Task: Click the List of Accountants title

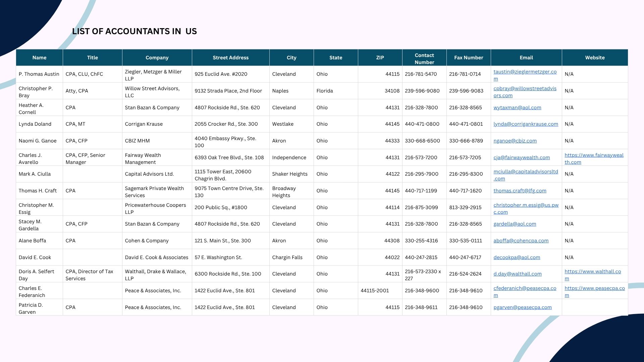Action: click(x=134, y=31)
